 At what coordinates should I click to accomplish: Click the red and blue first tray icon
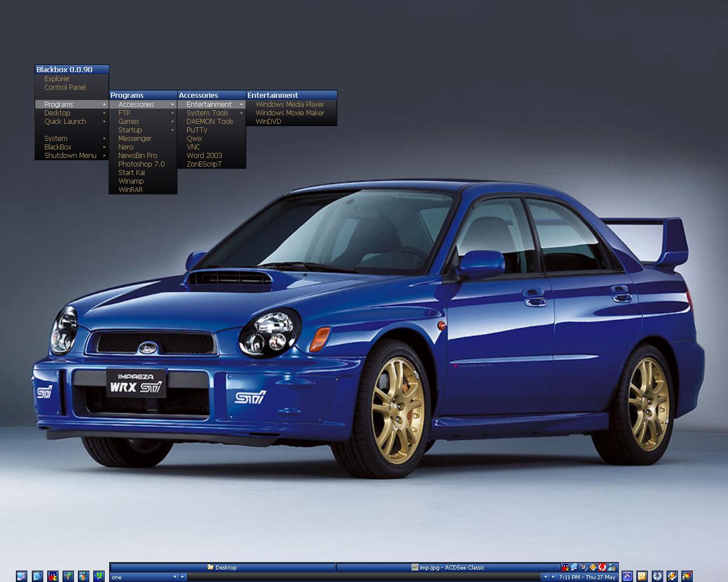click(565, 567)
